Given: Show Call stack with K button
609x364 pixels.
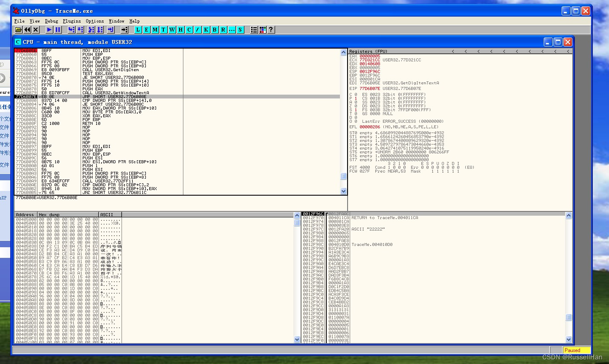Looking at the screenshot, I should click(x=206, y=30).
